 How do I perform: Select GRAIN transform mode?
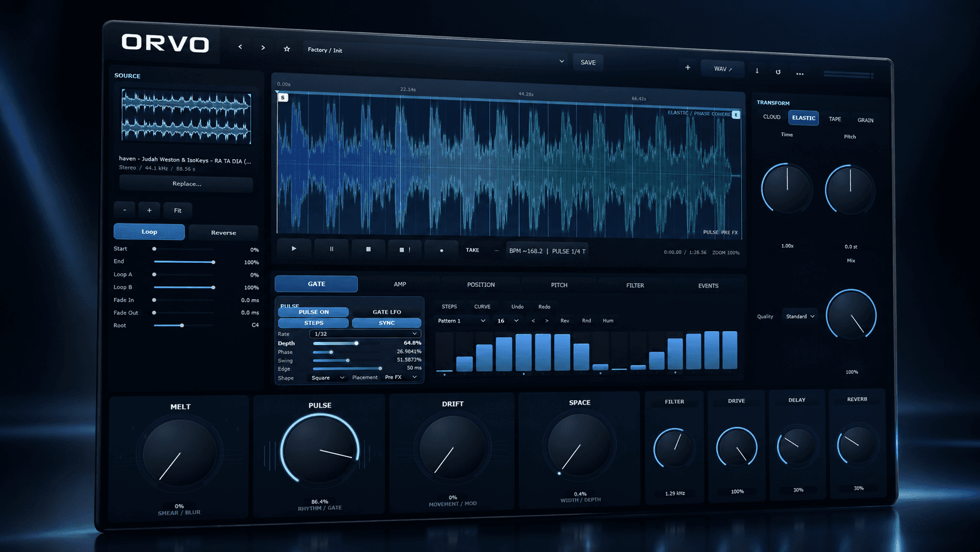tap(865, 120)
